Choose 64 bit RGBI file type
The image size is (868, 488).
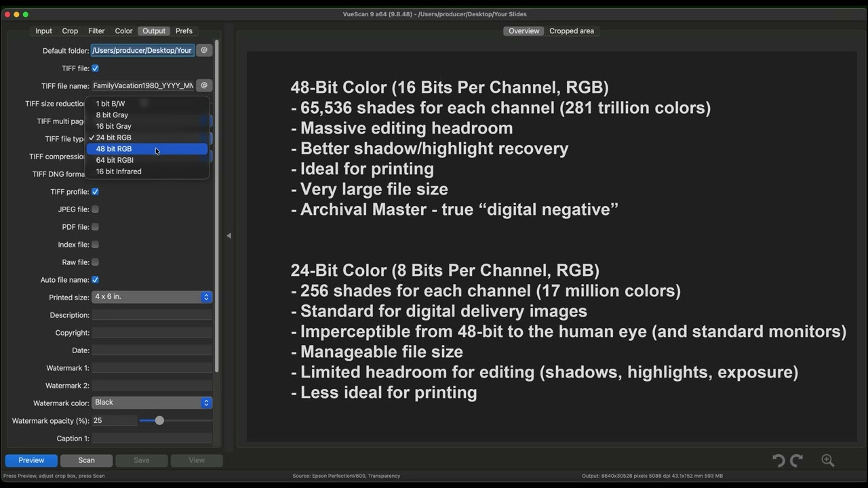[x=147, y=160]
